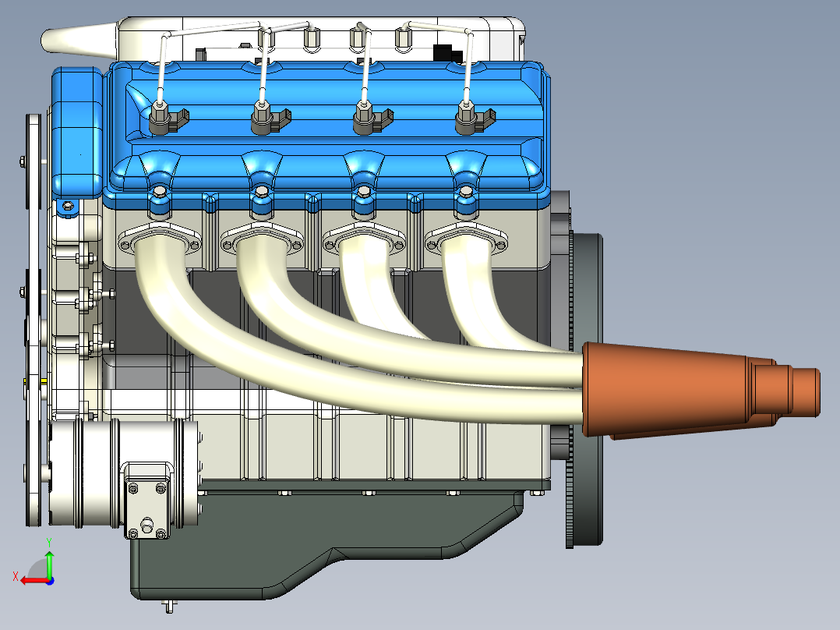The width and height of the screenshot is (840, 630).
Task: Select the square mounting plate on the starter
Action: [x=146, y=508]
